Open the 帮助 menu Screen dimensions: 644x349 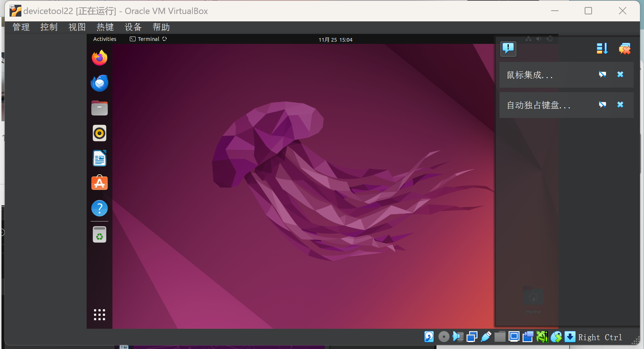click(161, 27)
